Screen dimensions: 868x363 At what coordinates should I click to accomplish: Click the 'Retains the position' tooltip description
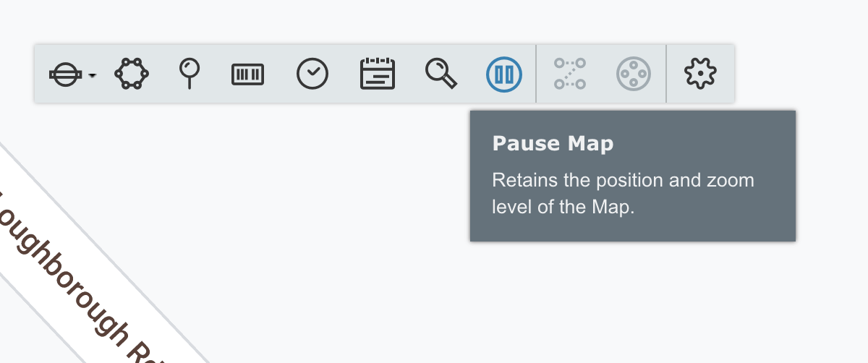(623, 193)
